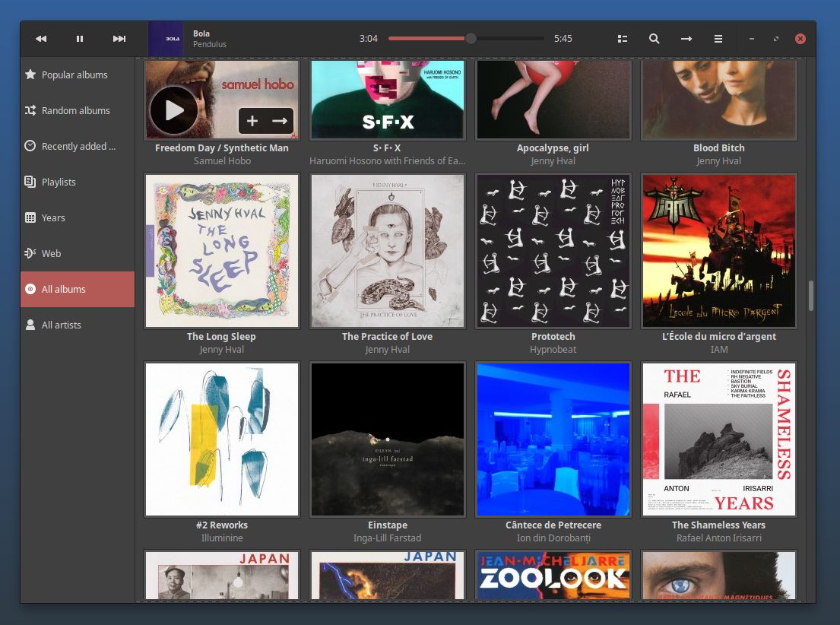Click Rafael Anton Irisarri artist name

coord(719,538)
